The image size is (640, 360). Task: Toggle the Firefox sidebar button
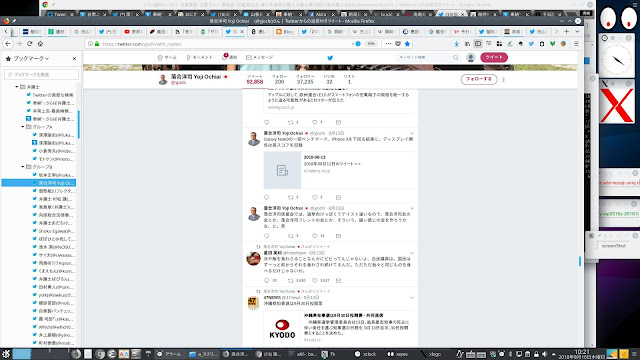click(478, 44)
